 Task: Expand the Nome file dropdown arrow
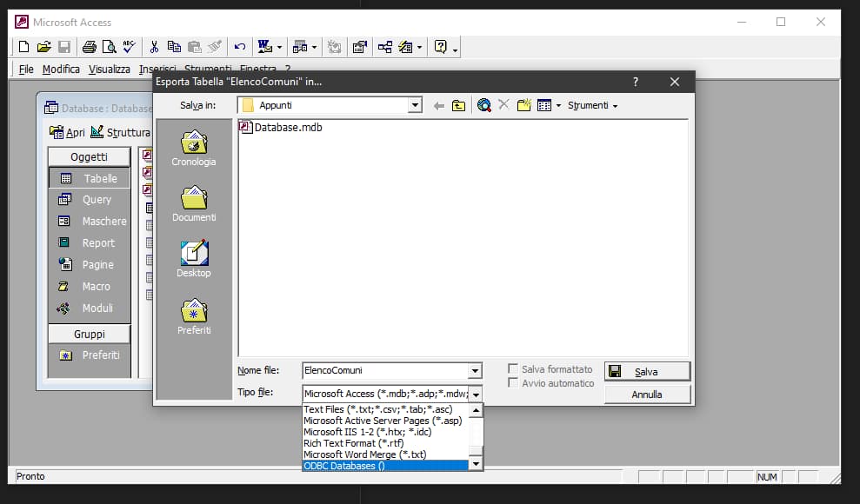point(475,371)
